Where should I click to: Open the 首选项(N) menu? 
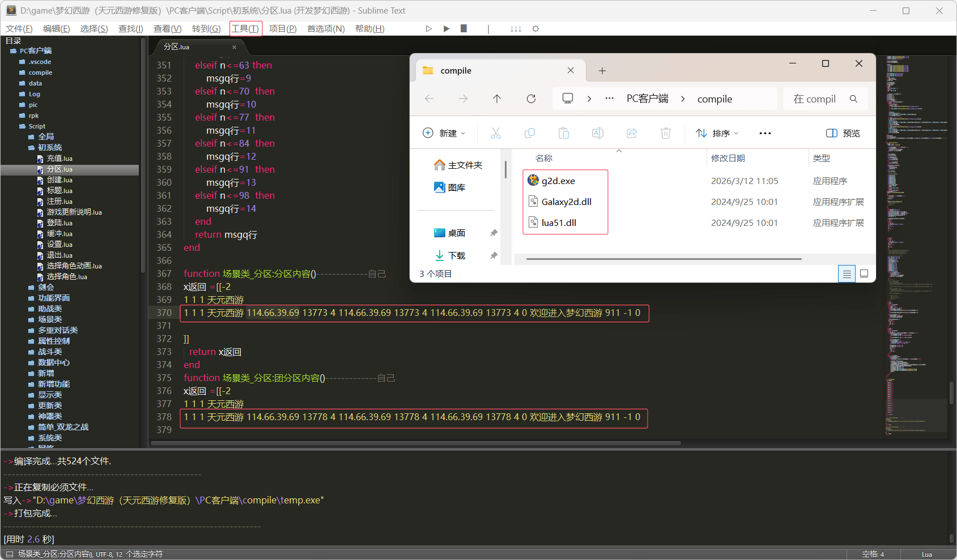click(326, 29)
